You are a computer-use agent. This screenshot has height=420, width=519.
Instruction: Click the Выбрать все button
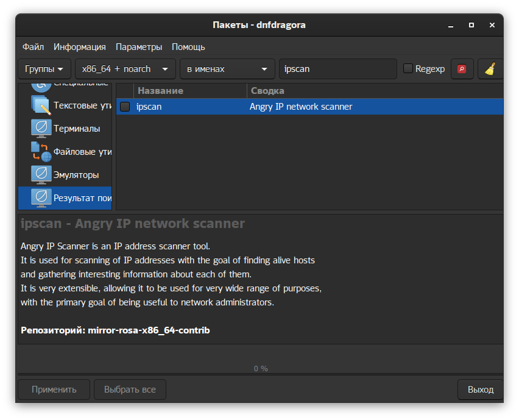pyautogui.click(x=130, y=390)
